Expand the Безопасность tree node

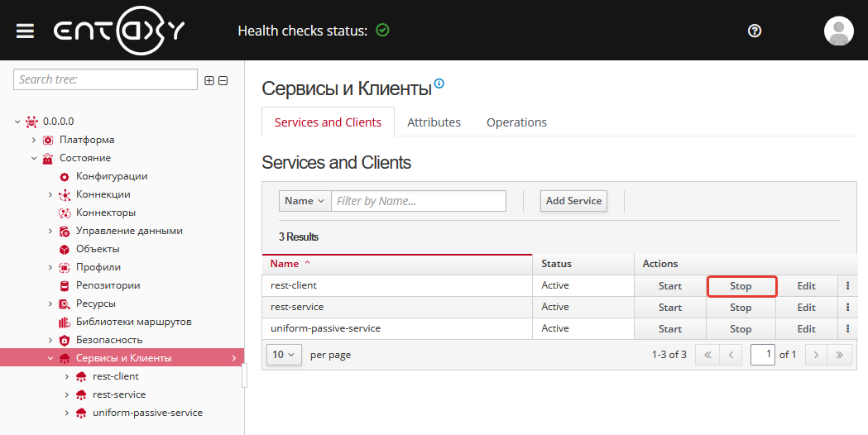coord(51,340)
